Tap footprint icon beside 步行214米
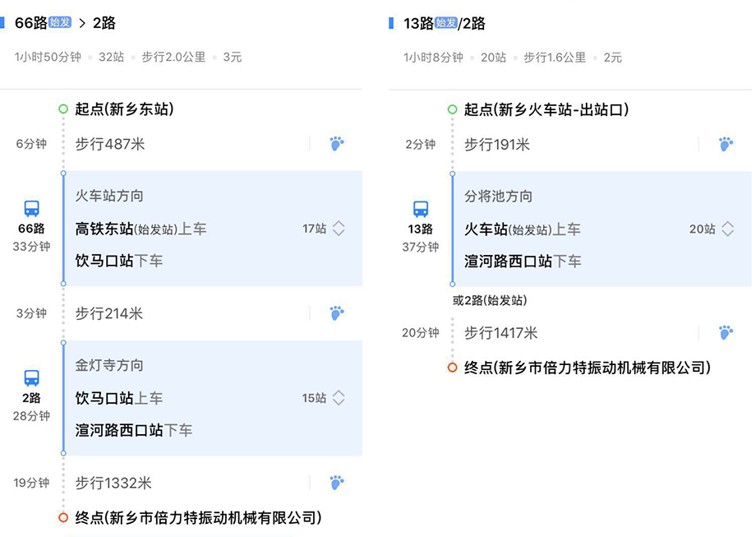756x537 pixels. pos(337,313)
